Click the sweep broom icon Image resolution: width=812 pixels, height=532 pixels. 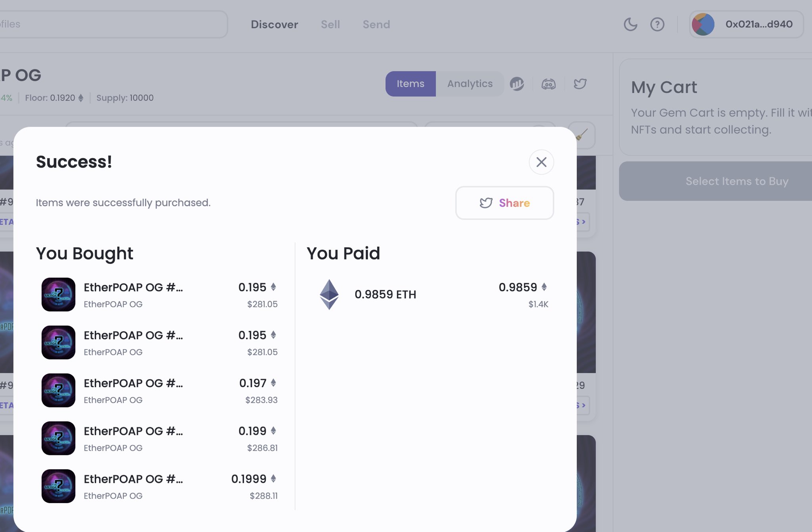pyautogui.click(x=582, y=135)
